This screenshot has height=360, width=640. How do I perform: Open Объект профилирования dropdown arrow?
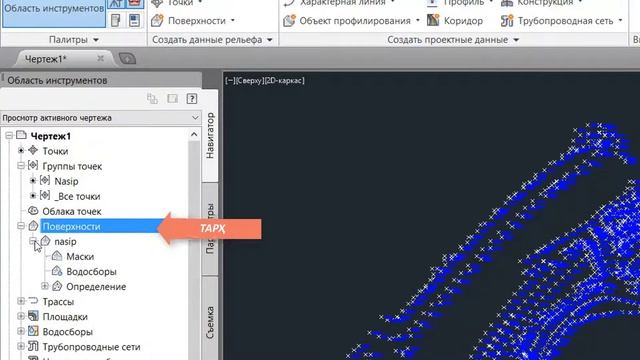pyautogui.click(x=418, y=20)
